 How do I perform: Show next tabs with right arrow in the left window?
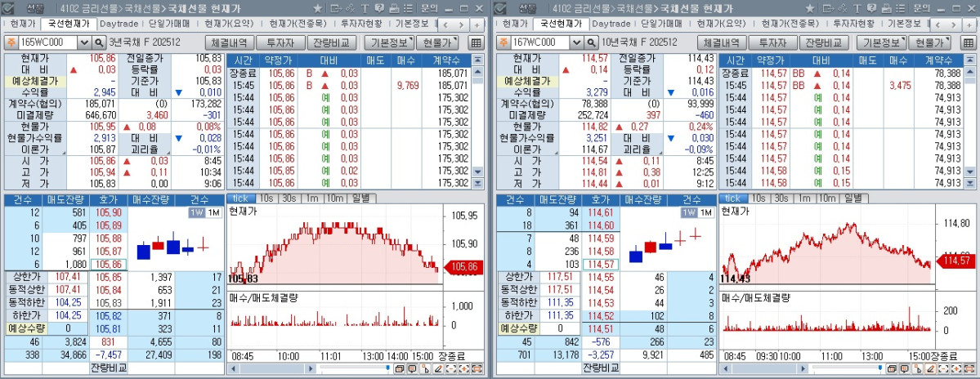tap(461, 25)
